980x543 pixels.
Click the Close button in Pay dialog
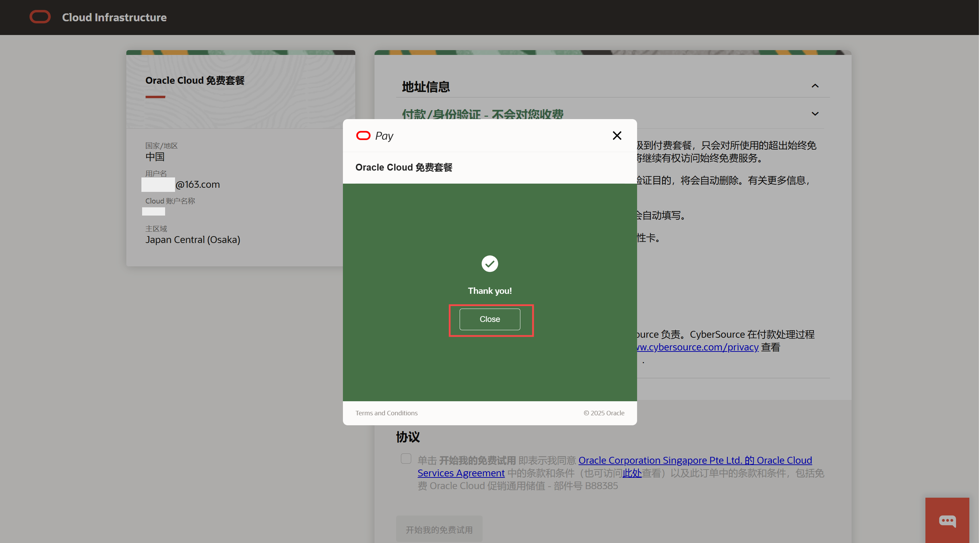tap(489, 319)
